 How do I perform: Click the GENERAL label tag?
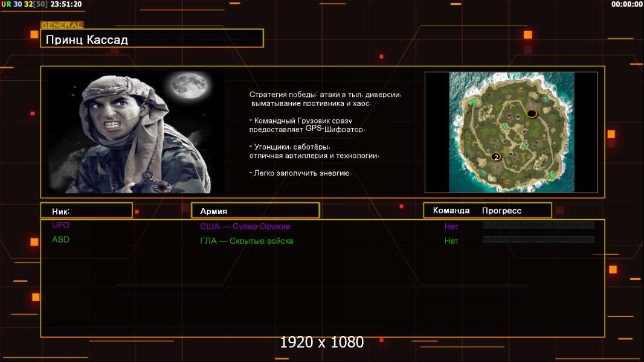click(62, 25)
